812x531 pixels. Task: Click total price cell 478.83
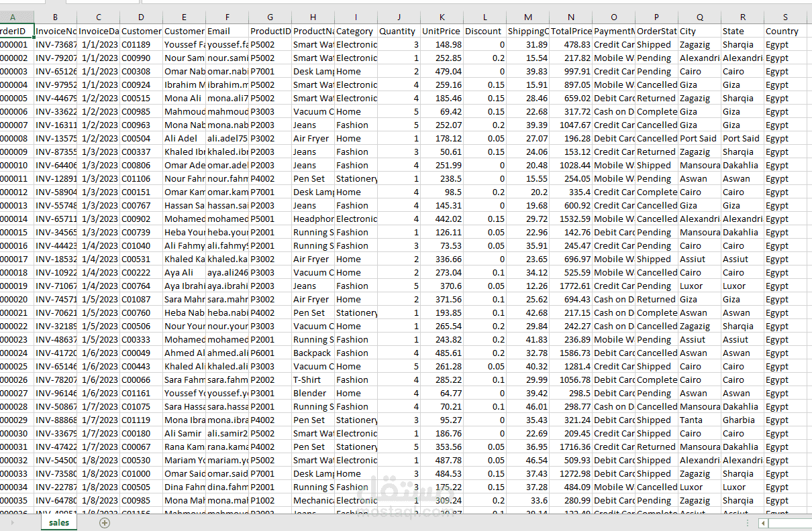point(570,44)
